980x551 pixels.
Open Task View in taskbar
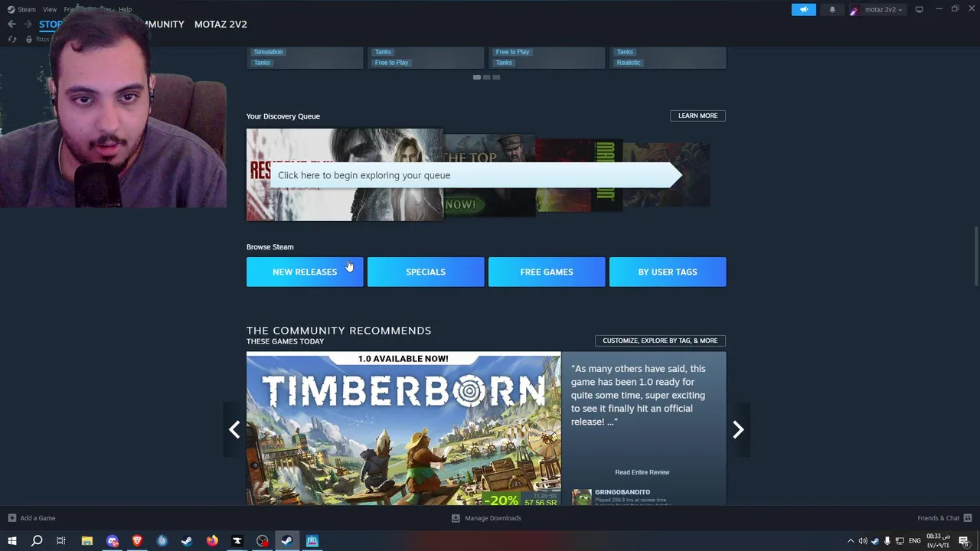(61, 541)
